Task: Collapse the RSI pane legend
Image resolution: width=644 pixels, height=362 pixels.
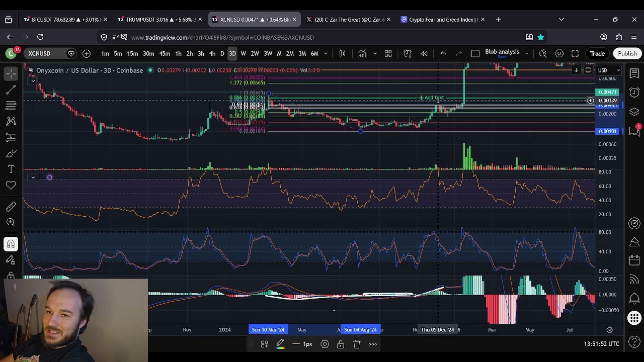Action: tap(33, 177)
